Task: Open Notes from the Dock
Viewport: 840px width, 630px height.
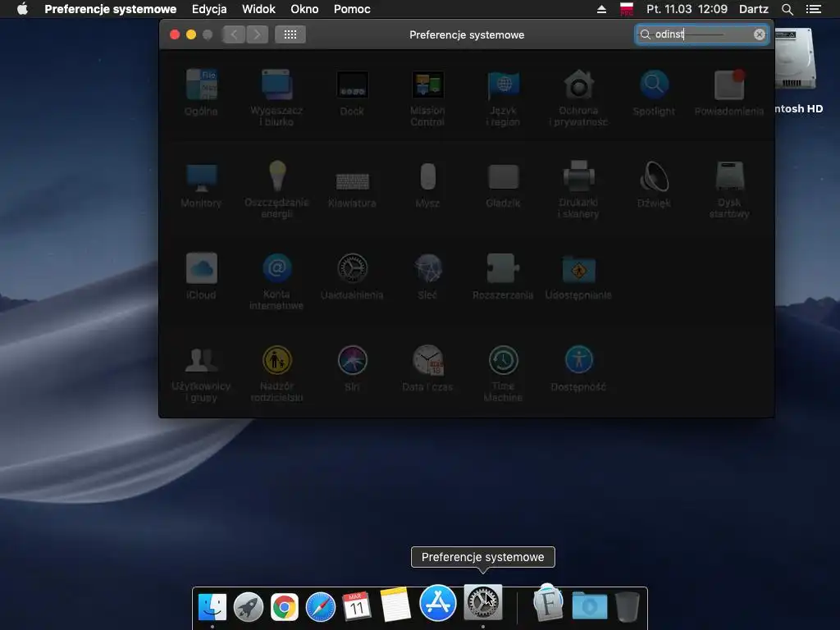Action: tap(395, 605)
